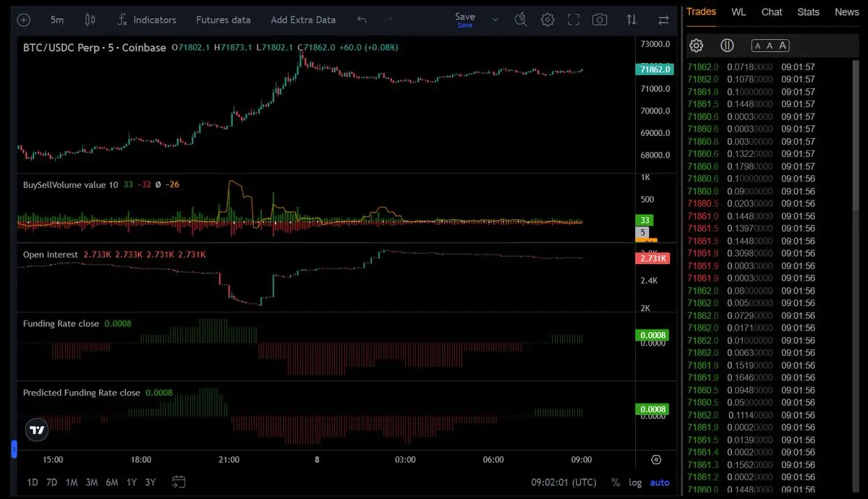Click the 03:00 time axis label
This screenshot has width=868, height=499.
405,459
